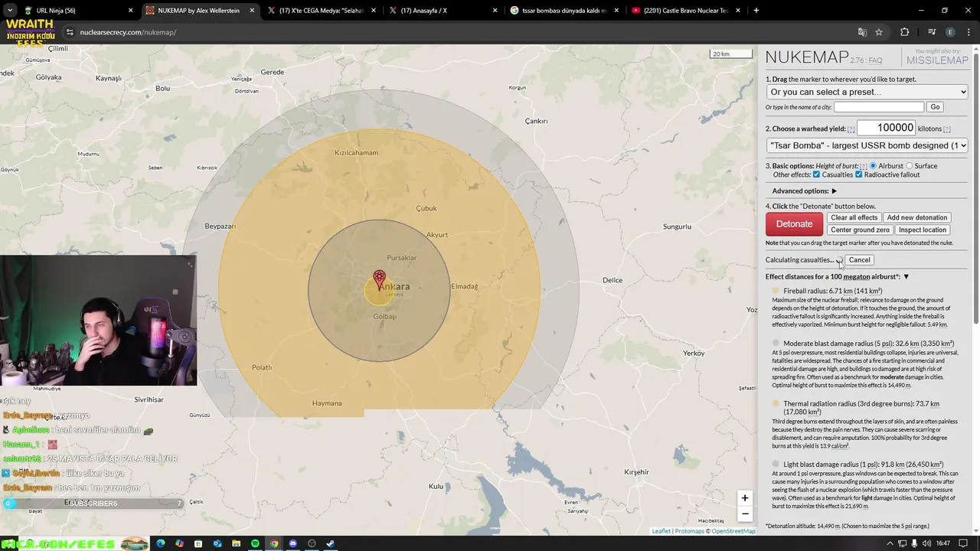Open Copilot from the taskbar
This screenshot has height=551, width=980.
pos(179,543)
